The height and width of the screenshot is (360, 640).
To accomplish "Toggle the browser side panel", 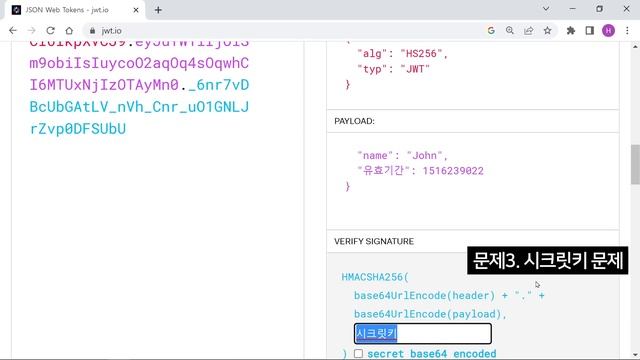I will click(589, 31).
